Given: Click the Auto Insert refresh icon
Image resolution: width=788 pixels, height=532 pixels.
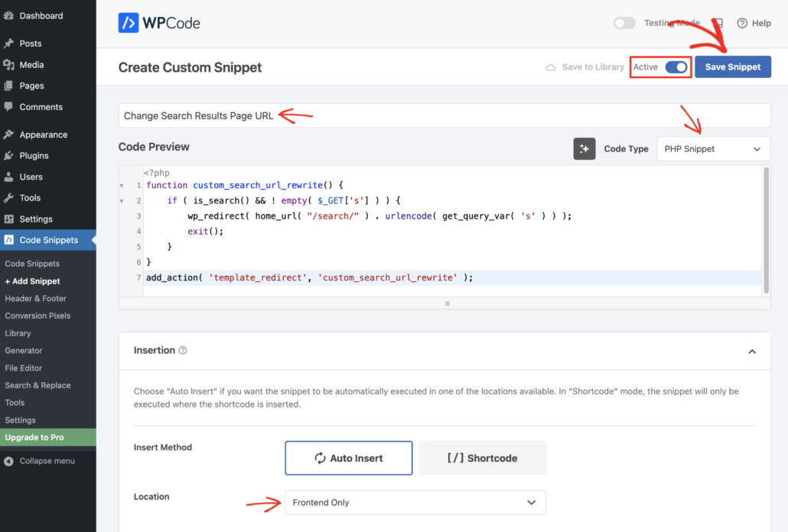Looking at the screenshot, I should (x=320, y=458).
